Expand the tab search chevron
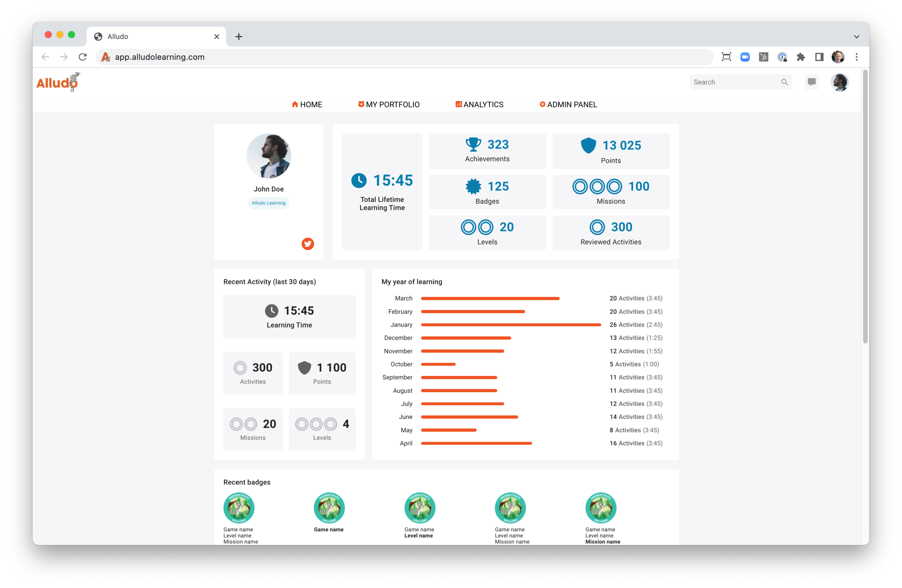The width and height of the screenshot is (902, 588). 856,37
